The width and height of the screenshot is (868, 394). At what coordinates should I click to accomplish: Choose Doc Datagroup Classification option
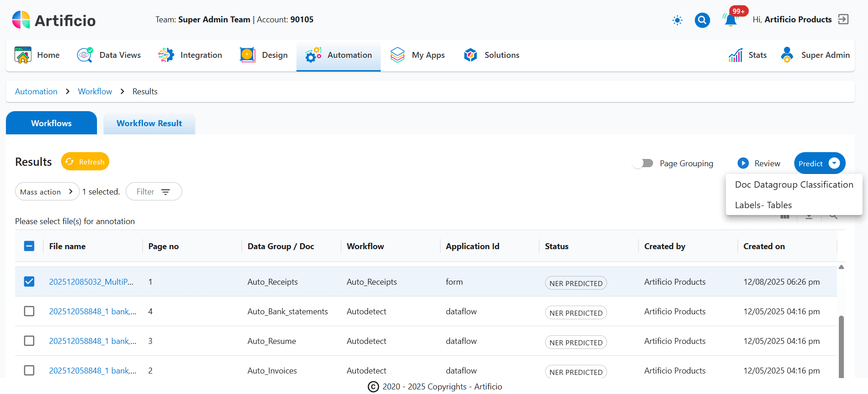coord(794,184)
